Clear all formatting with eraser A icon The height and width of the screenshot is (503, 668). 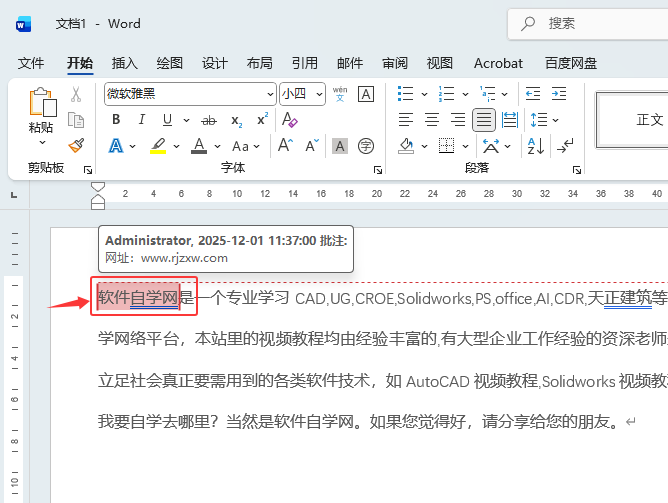click(290, 120)
